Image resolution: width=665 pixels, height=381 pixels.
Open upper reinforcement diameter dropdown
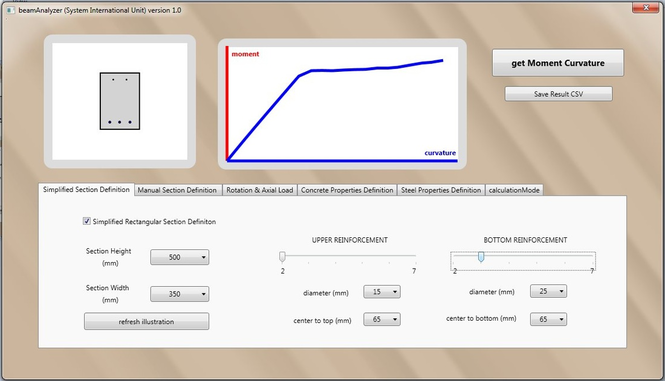pos(382,291)
